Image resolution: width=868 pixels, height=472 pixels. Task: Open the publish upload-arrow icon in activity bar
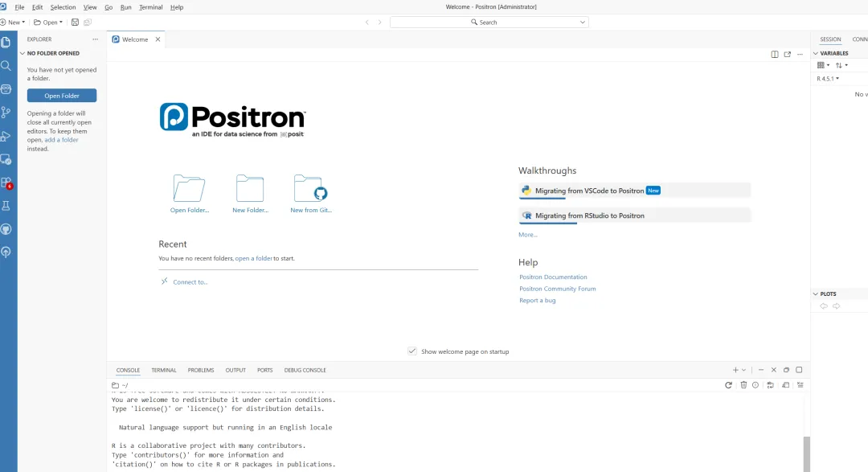click(6, 252)
